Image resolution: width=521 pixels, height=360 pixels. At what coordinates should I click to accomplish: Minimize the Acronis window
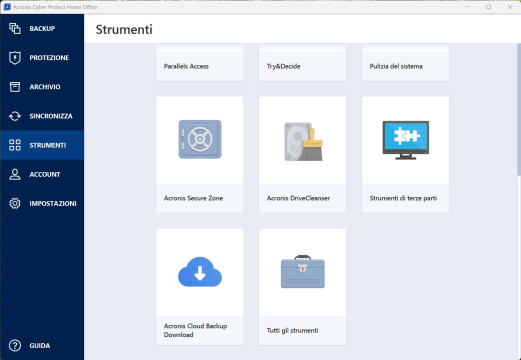tap(467, 7)
